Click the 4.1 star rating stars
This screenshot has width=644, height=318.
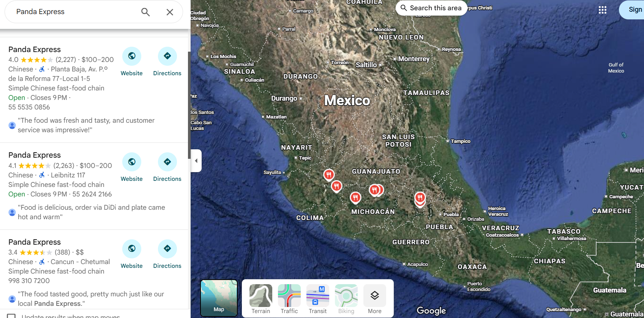[35, 166]
